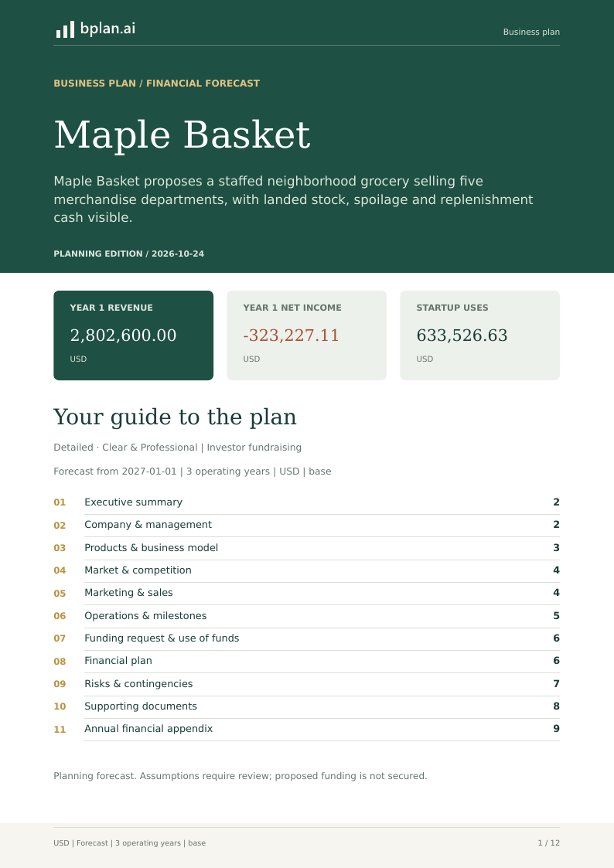The height and width of the screenshot is (868, 614).
Task: Select the Startup Uses card
Action: [480, 335]
